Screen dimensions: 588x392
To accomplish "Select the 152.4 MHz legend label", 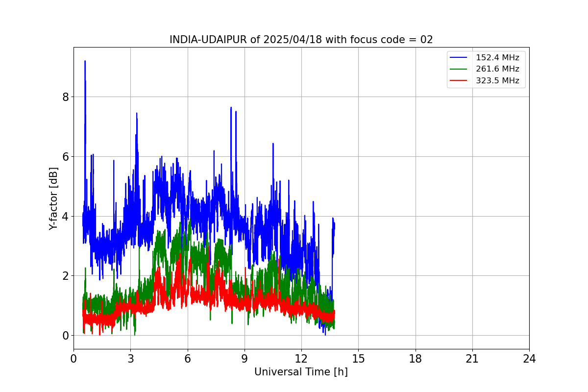I will (x=497, y=58).
